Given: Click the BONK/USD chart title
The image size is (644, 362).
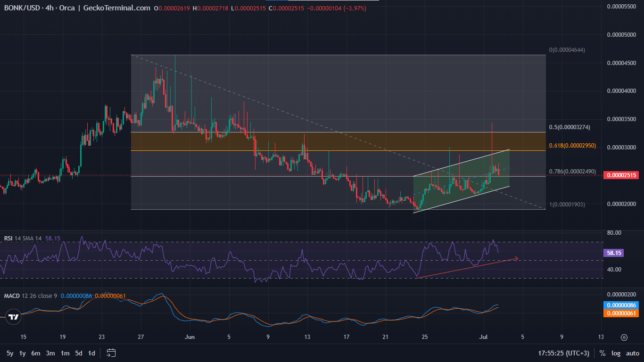Looking at the screenshot, I should [x=77, y=8].
